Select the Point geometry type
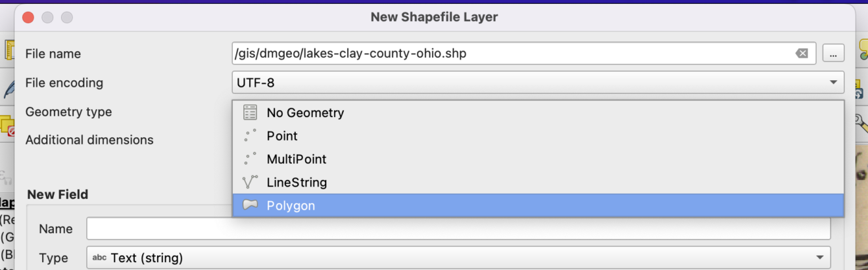868x270 pixels. (x=282, y=136)
